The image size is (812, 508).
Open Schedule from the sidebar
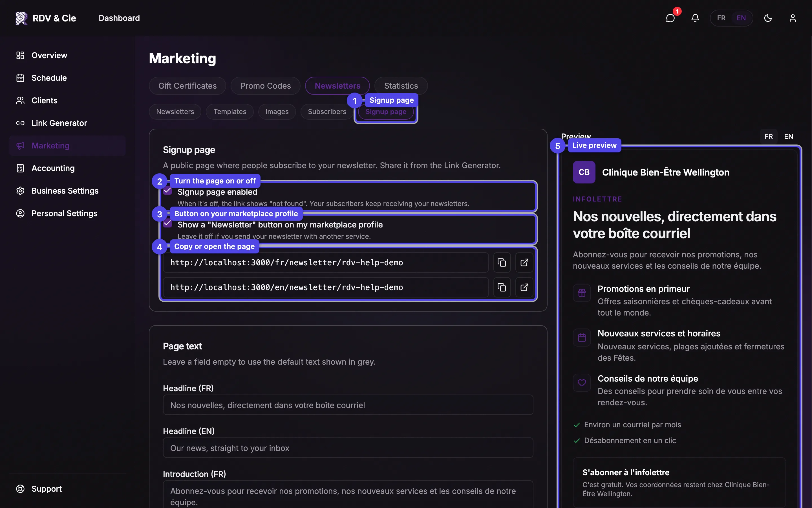(67, 78)
